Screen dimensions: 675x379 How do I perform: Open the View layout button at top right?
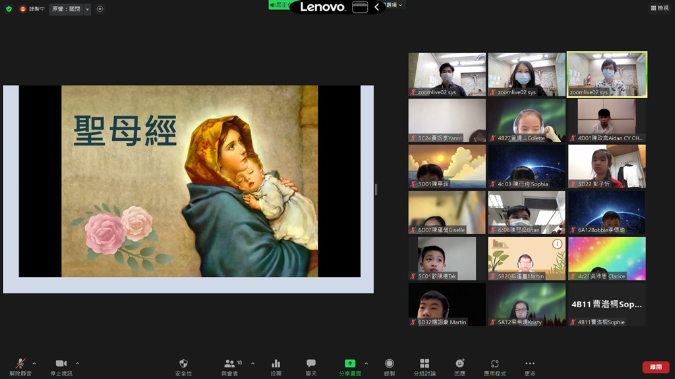coord(660,8)
